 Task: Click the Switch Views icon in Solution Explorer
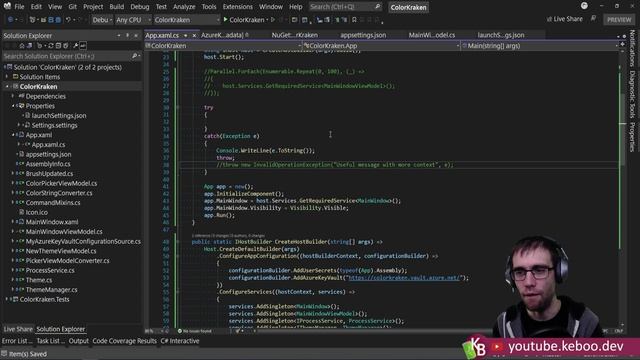[x=29, y=46]
